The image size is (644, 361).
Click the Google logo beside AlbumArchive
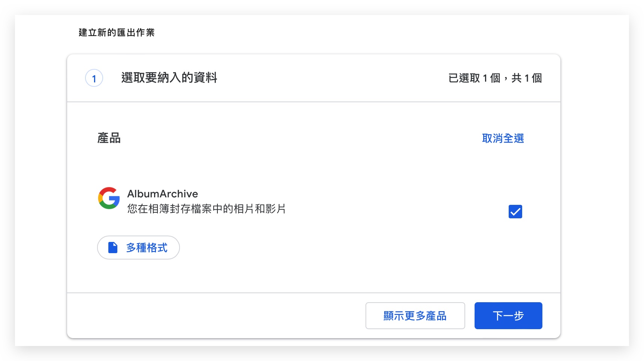[109, 198]
